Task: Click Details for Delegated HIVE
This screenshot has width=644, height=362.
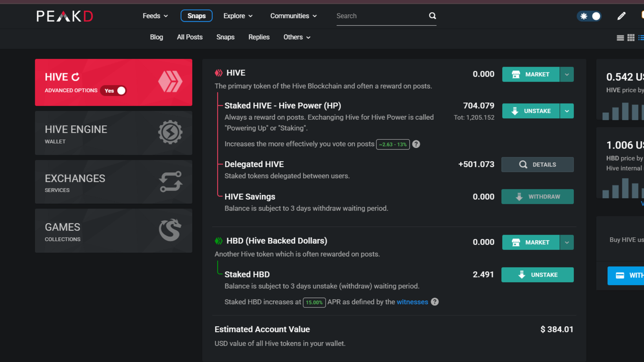Action: pyautogui.click(x=537, y=164)
